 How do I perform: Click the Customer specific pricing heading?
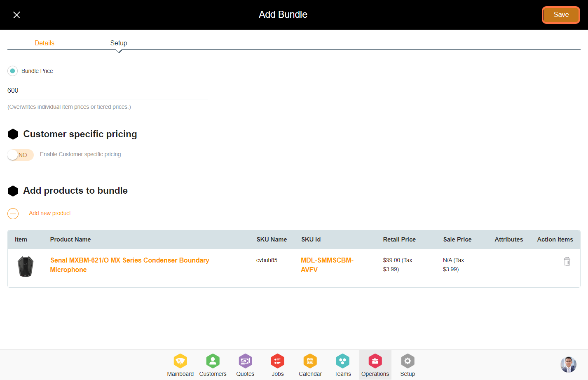pyautogui.click(x=80, y=134)
